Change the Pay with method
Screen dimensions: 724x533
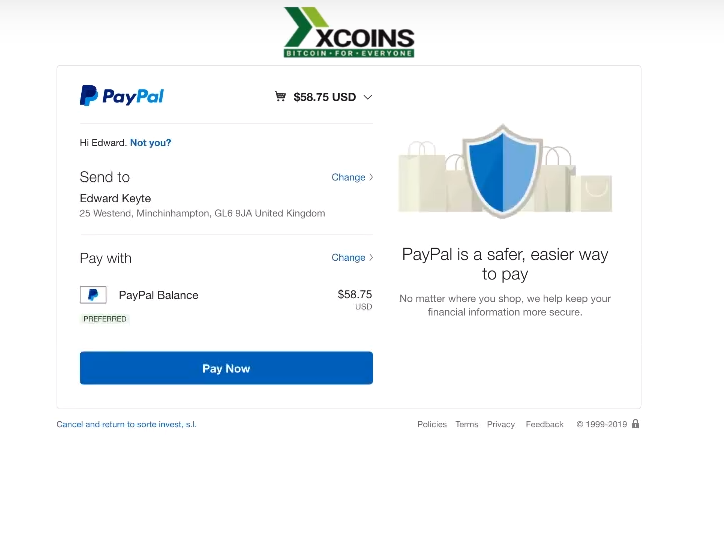pos(351,257)
